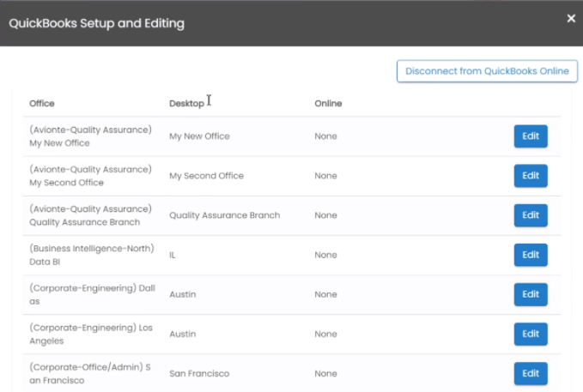Viewport: 583px width, 392px height.
Task: Select office name '(Avionte-Quality Assurance) My New Office'
Action: (x=90, y=136)
